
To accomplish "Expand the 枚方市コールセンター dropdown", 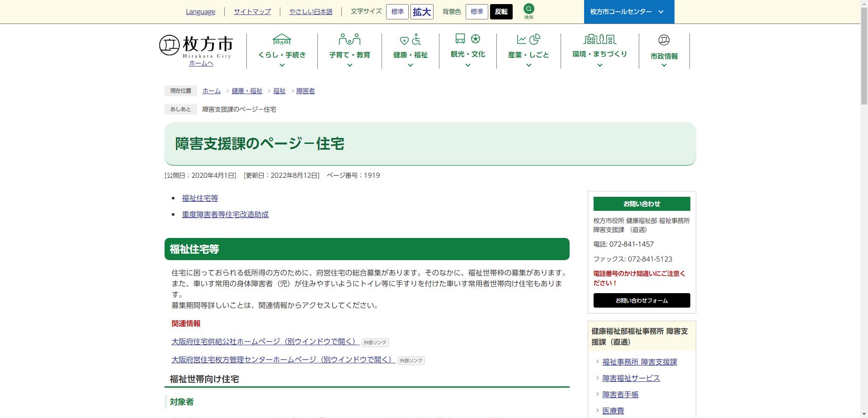I will coord(629,12).
